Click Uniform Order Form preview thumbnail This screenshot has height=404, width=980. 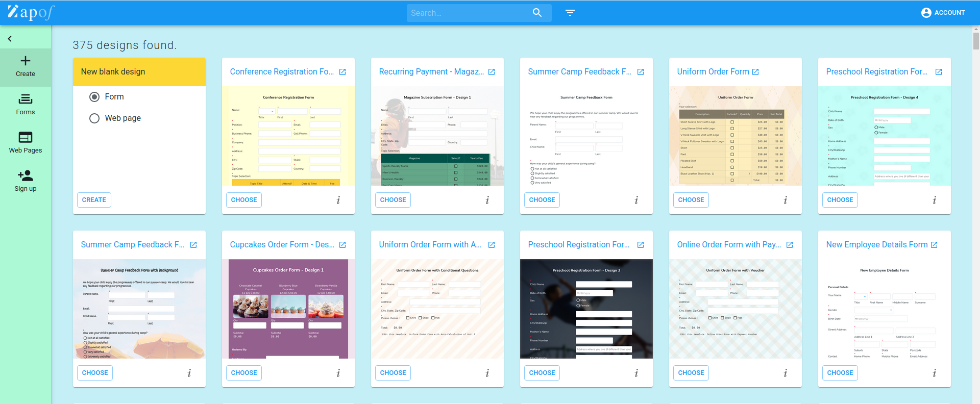736,136
